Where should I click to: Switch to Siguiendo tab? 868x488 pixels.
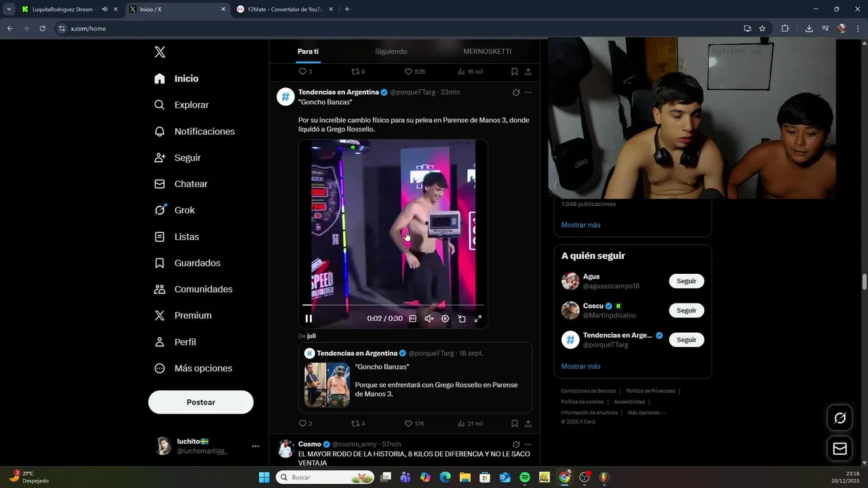pyautogui.click(x=391, y=52)
